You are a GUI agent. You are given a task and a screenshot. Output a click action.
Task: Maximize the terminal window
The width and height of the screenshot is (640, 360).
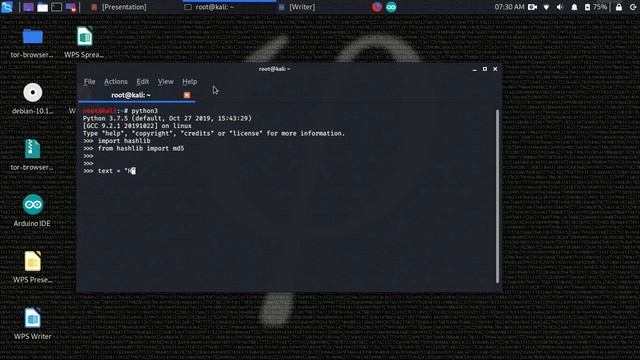[485, 69]
